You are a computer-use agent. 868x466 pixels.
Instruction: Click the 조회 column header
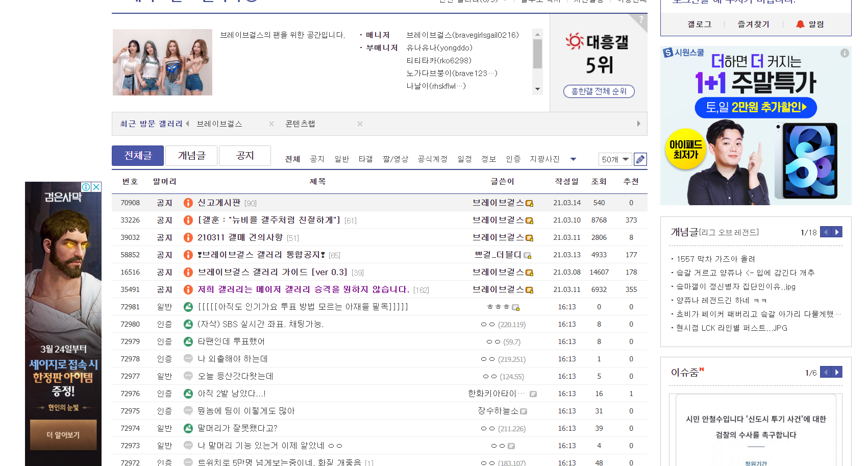pyautogui.click(x=599, y=182)
